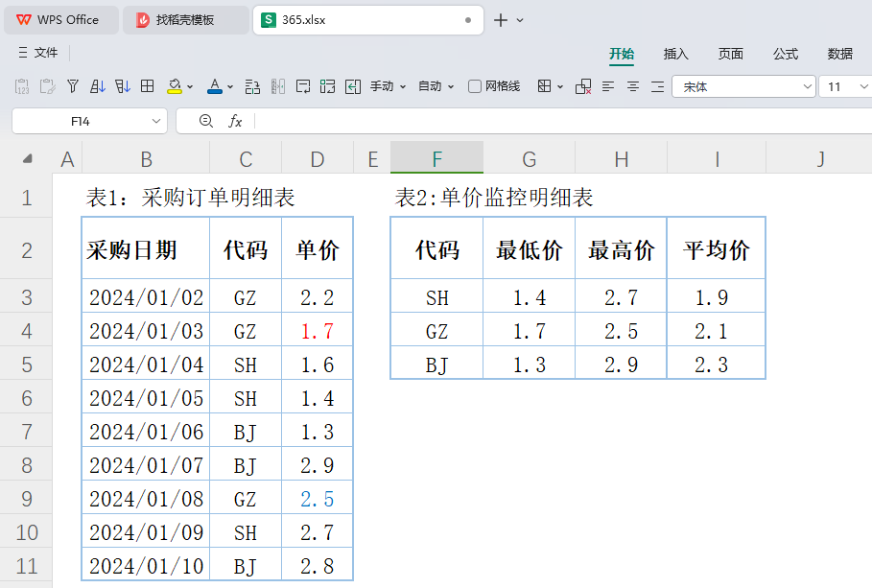Expand the Name Box F14 dropdown
This screenshot has width=872, height=588.
pos(156,121)
